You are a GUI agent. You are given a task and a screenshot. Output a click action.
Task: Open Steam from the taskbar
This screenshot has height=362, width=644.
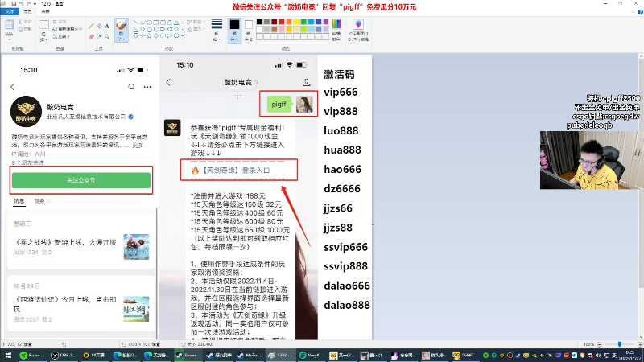188,356
